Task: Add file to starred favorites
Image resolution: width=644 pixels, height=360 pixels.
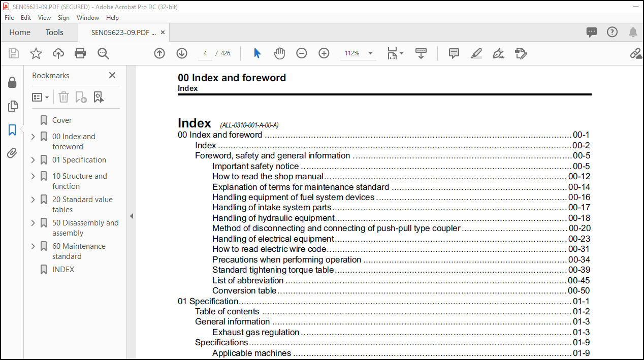Action: click(36, 53)
